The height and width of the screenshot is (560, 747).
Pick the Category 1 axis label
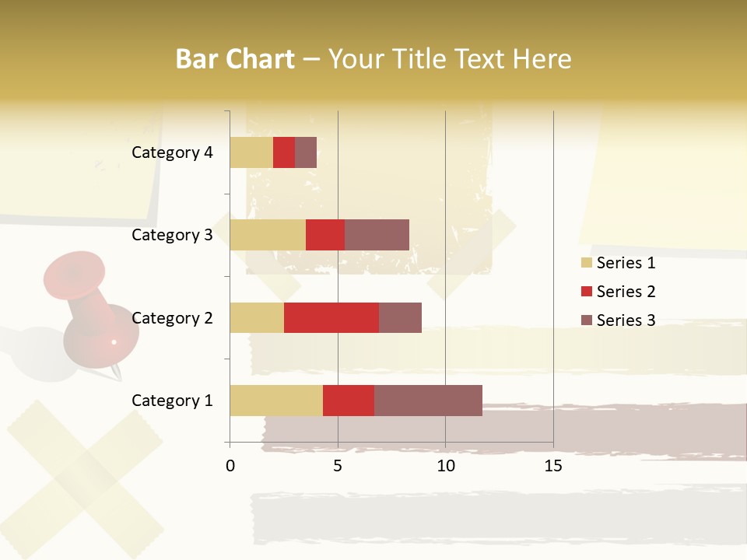point(172,401)
